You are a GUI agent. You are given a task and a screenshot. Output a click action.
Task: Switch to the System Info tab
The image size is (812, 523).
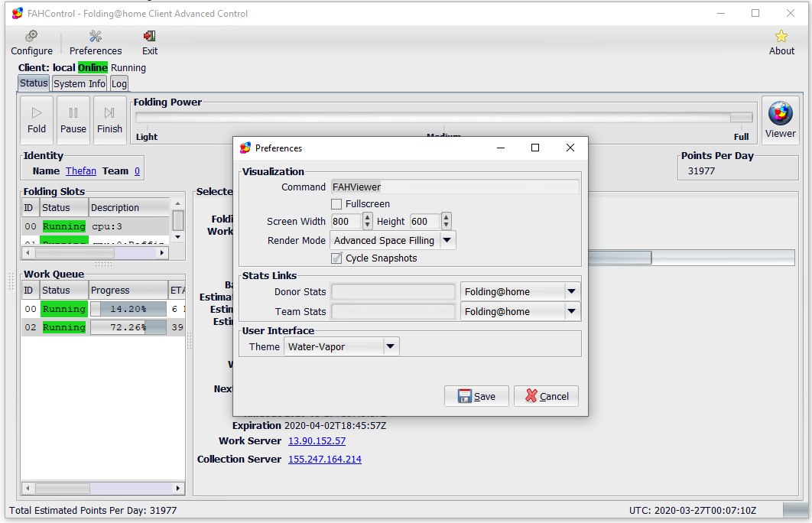[x=80, y=83]
